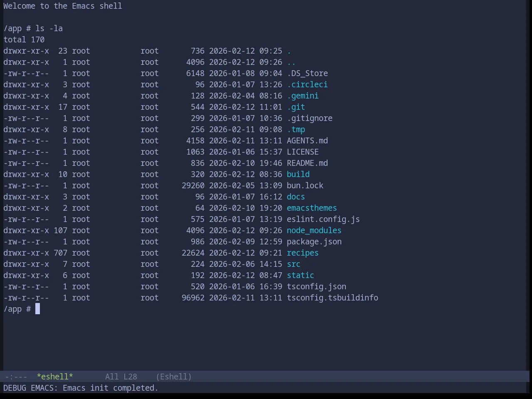Click the 'ls -la' command text
Screen dimensions: 532x399
(49, 28)
